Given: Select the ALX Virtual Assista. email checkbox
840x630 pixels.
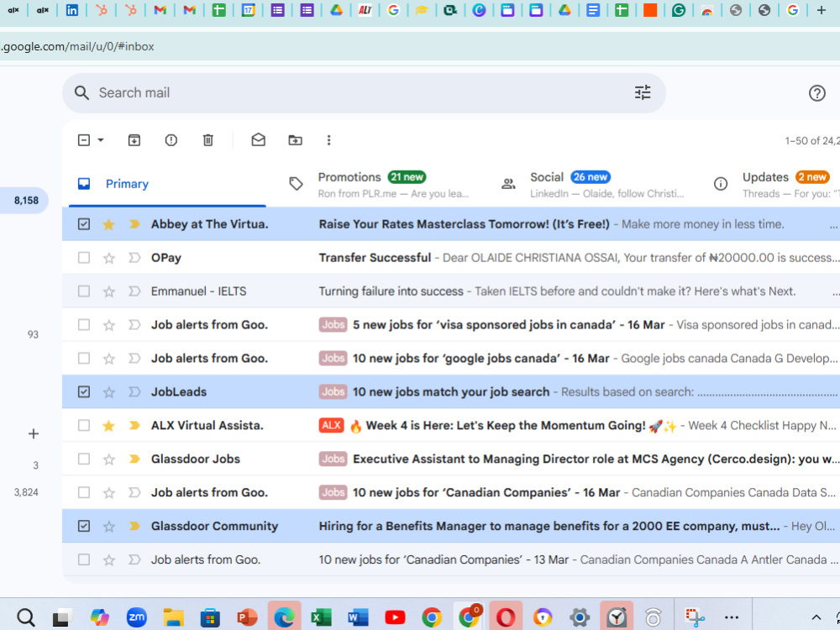Looking at the screenshot, I should (83, 425).
